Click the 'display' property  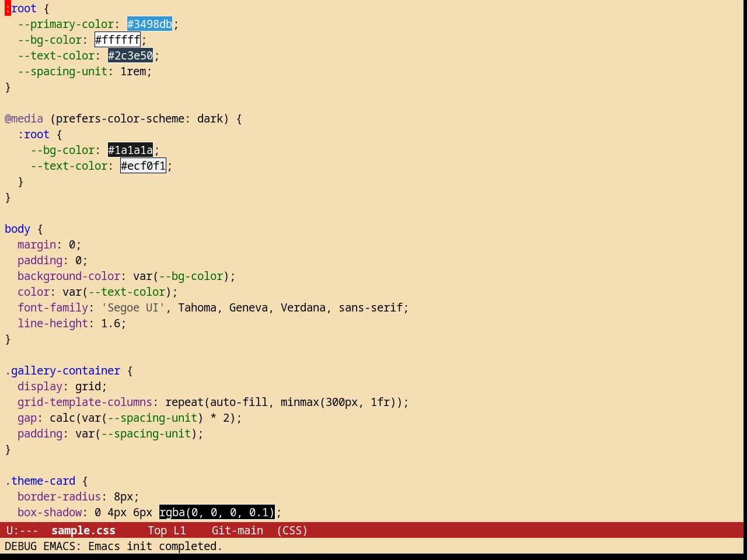[x=40, y=386]
